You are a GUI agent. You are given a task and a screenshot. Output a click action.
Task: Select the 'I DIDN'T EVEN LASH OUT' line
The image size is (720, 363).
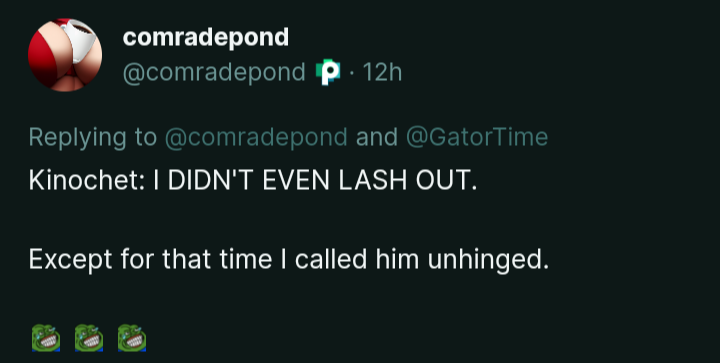pos(253,181)
